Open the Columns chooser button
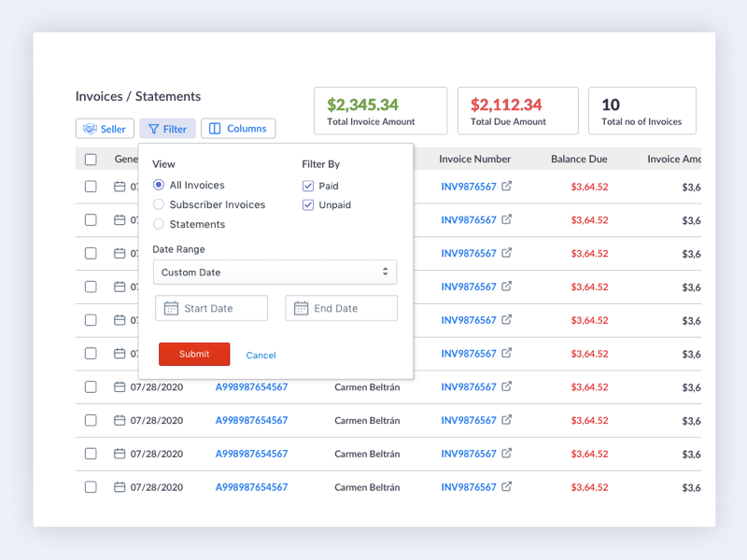Image resolution: width=747 pixels, height=560 pixels. point(238,129)
